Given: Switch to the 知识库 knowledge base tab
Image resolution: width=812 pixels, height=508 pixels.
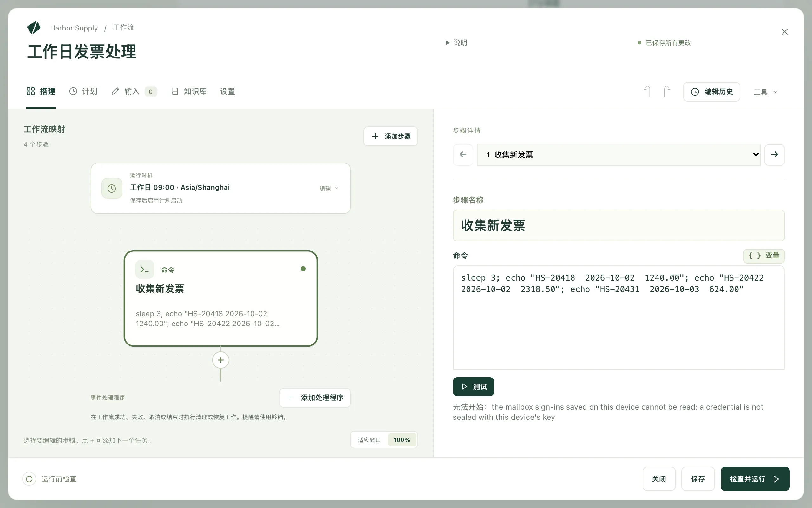Looking at the screenshot, I should [189, 91].
